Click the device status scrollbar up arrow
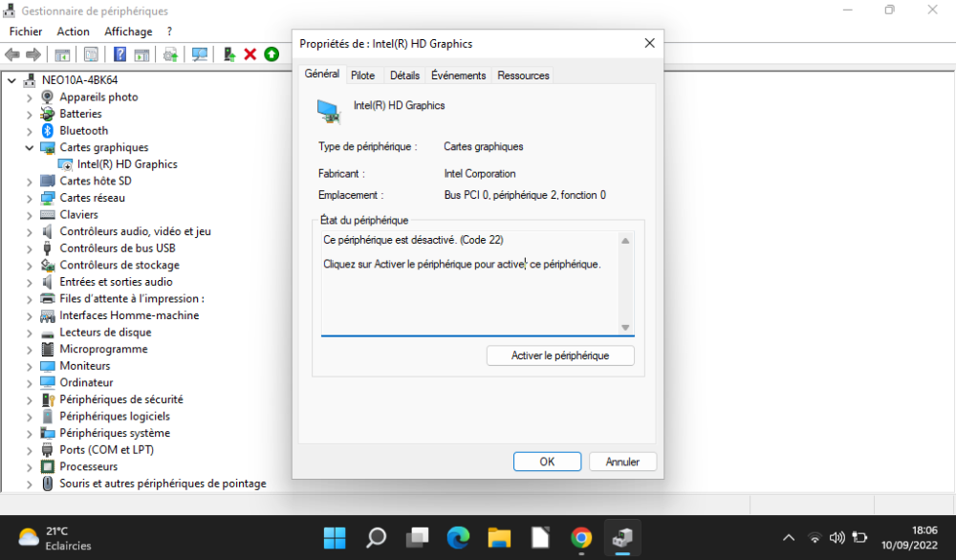Image resolution: width=956 pixels, height=560 pixels. (625, 241)
